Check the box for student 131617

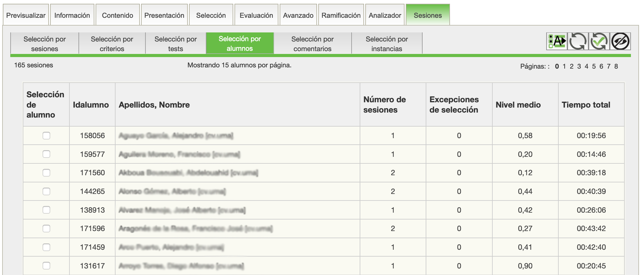point(46,266)
